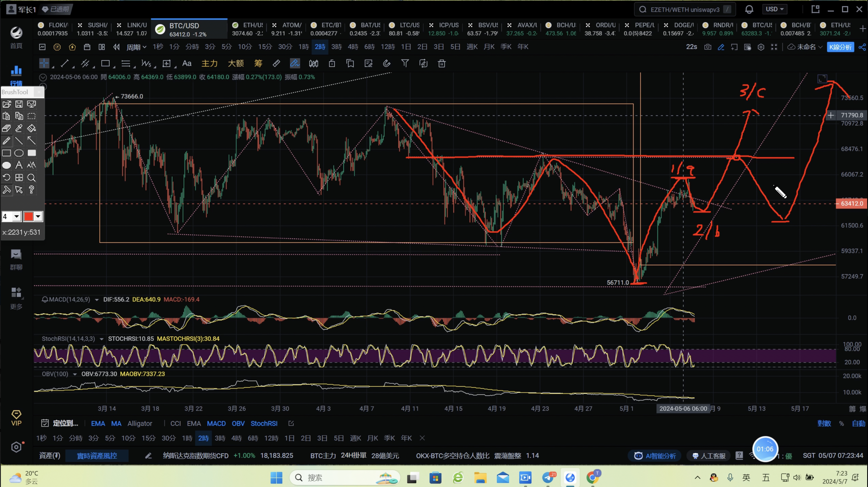Open the VIP sidebar link
The height and width of the screenshot is (487, 868).
(16, 418)
